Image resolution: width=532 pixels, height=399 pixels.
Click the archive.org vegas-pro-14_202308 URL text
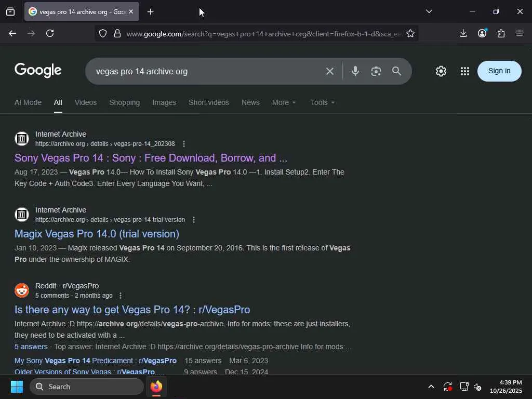coord(105,144)
